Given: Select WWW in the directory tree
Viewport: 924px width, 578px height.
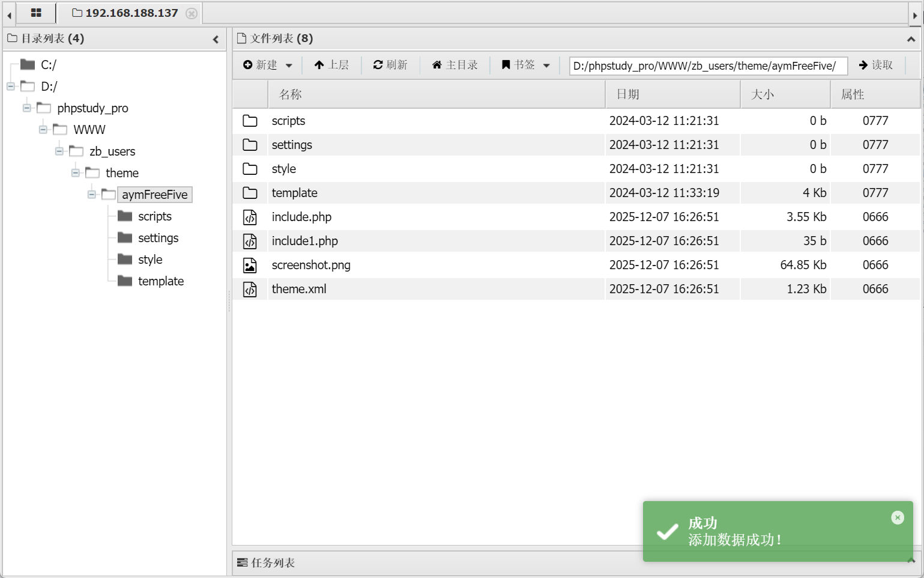Looking at the screenshot, I should (x=89, y=130).
